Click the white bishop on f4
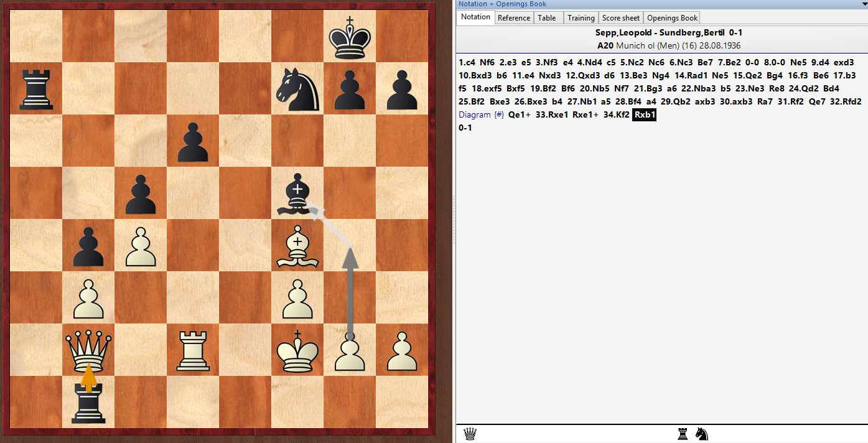Image resolution: width=868 pixels, height=443 pixels. (297, 245)
